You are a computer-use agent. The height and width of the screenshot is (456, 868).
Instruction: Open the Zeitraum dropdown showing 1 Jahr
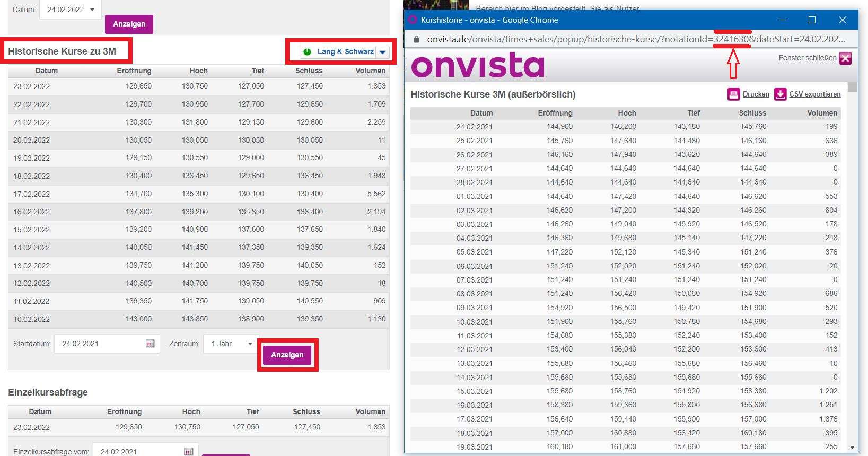tap(231, 344)
